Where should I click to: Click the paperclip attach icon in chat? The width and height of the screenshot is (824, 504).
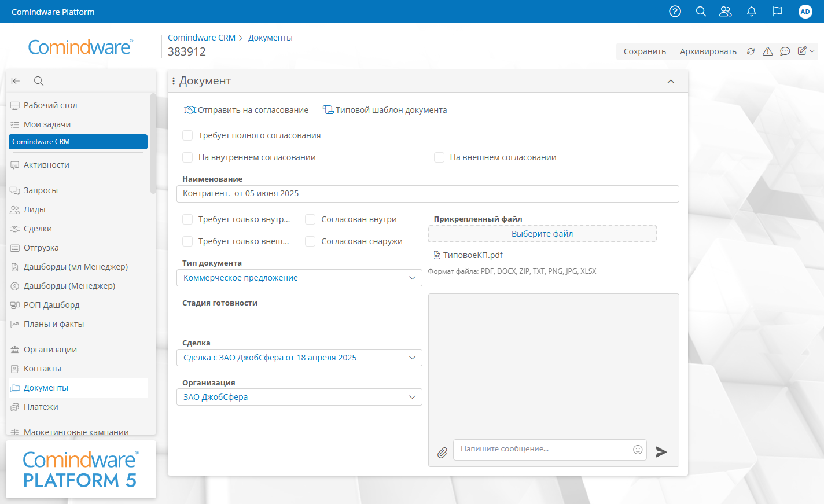click(442, 453)
